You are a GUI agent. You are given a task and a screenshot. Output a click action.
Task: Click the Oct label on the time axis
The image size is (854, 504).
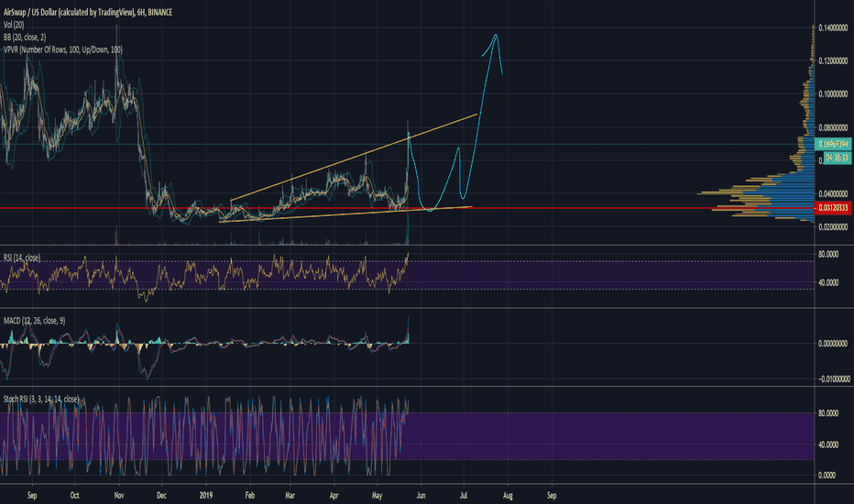[x=74, y=495]
